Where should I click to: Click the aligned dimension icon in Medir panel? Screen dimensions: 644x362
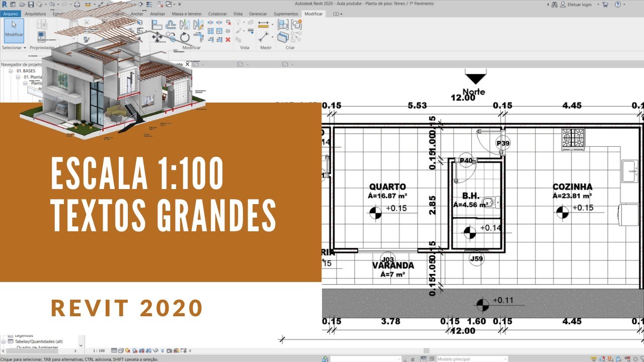(263, 25)
